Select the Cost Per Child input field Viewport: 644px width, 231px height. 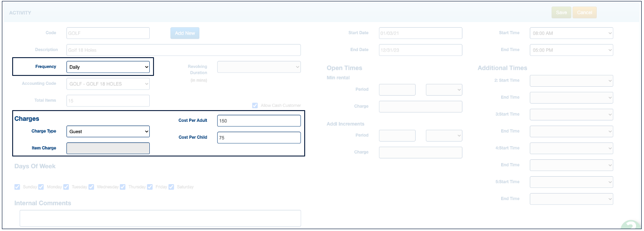click(259, 138)
